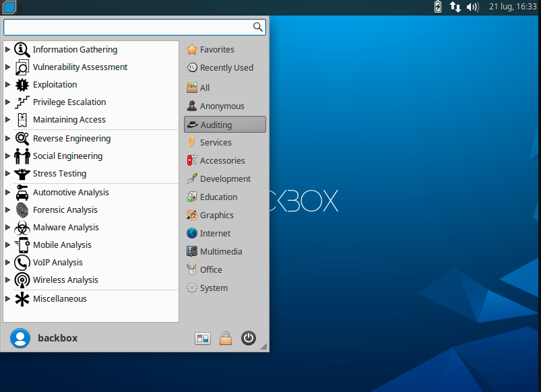Screen dimensions: 541x392
Task: Expand the Reverse Engineering arrow
Action: (7, 139)
